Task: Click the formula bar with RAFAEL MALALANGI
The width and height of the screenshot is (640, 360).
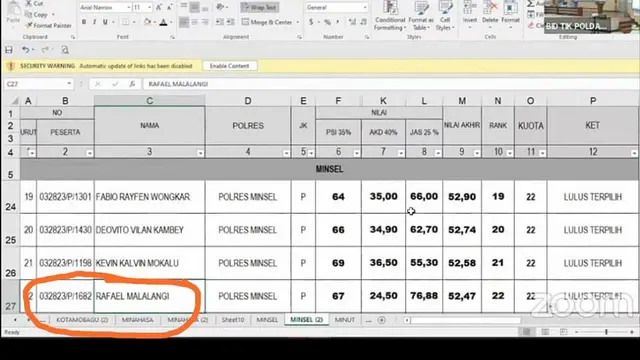Action: (x=391, y=84)
